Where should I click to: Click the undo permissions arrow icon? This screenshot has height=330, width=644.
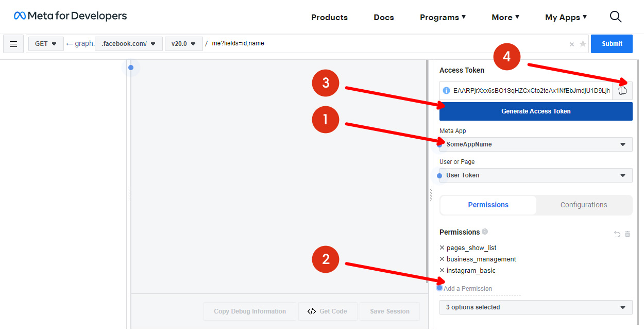(617, 234)
